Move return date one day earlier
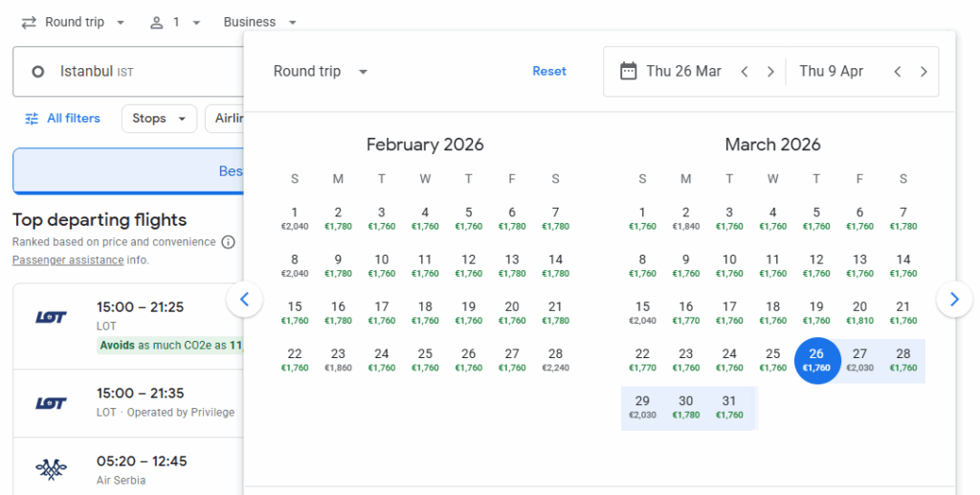980x495 pixels. click(898, 72)
